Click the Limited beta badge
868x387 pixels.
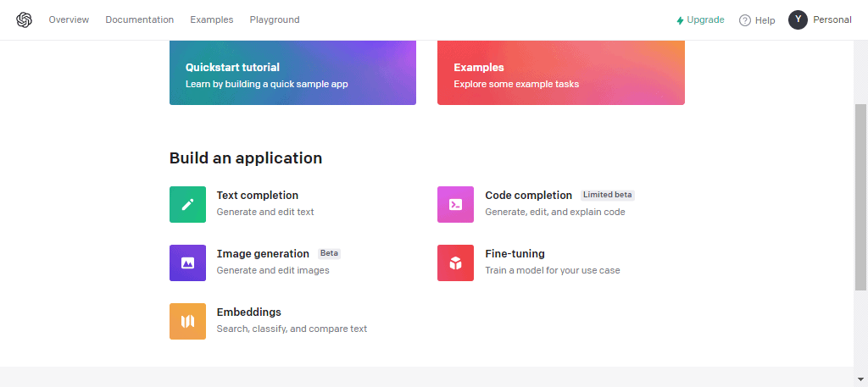point(607,195)
